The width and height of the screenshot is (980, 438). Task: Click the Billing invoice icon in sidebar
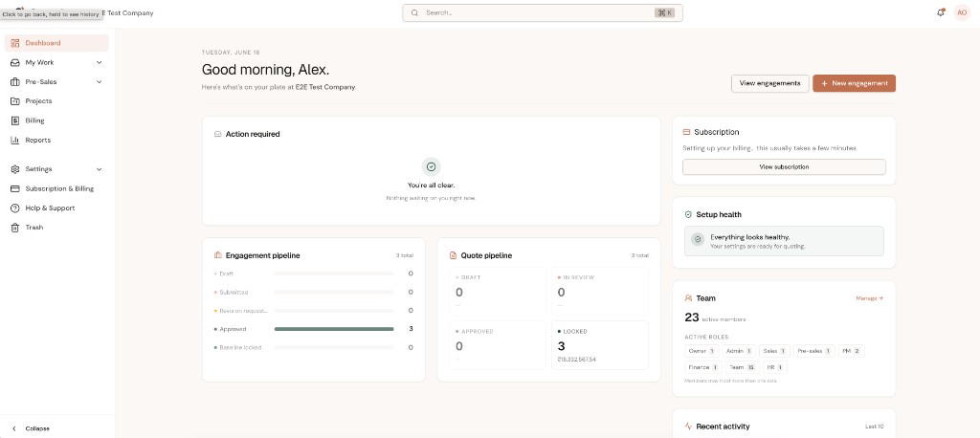point(15,120)
